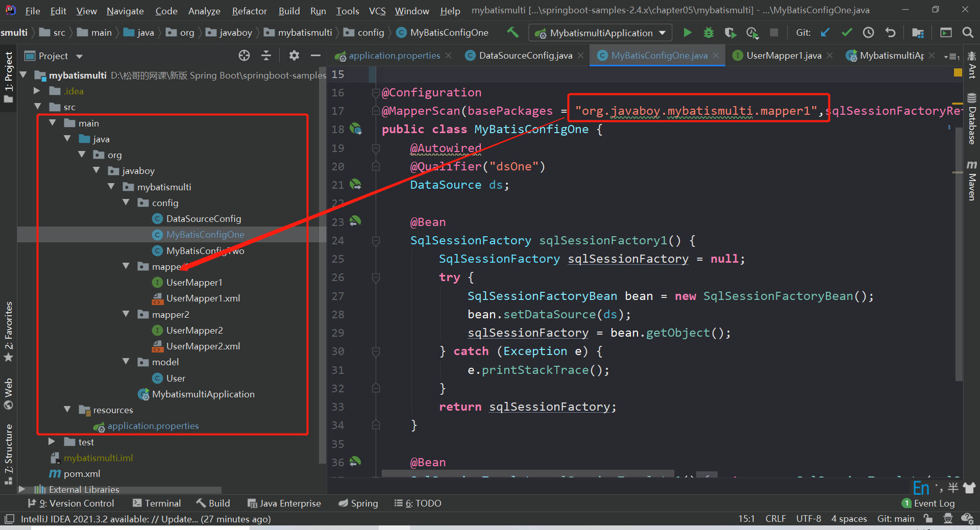Click the 4 spaces indent entry
Screen dimensions: 980x530
tap(849, 519)
